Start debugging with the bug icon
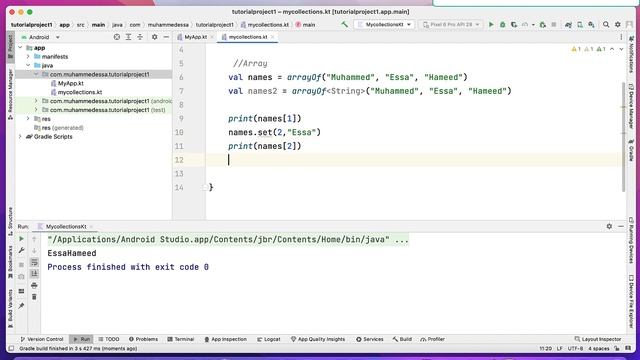This screenshot has height=360, width=640. 502,24
